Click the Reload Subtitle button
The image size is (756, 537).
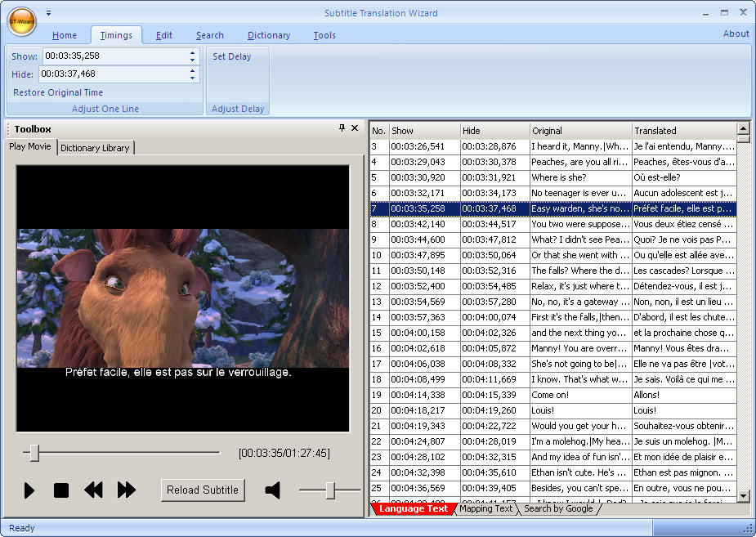[x=203, y=490]
